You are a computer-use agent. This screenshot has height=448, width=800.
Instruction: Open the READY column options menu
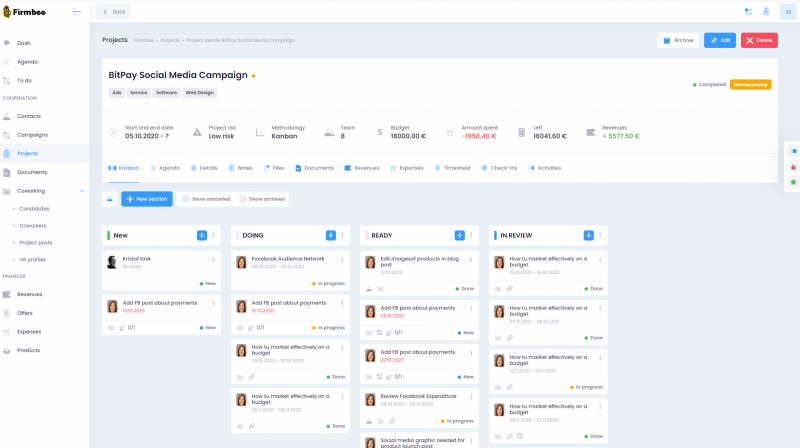471,235
